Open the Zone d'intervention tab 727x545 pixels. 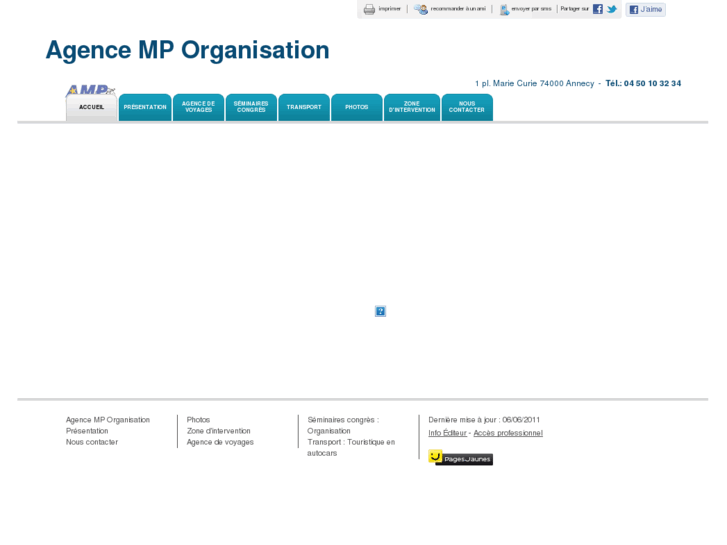(412, 107)
